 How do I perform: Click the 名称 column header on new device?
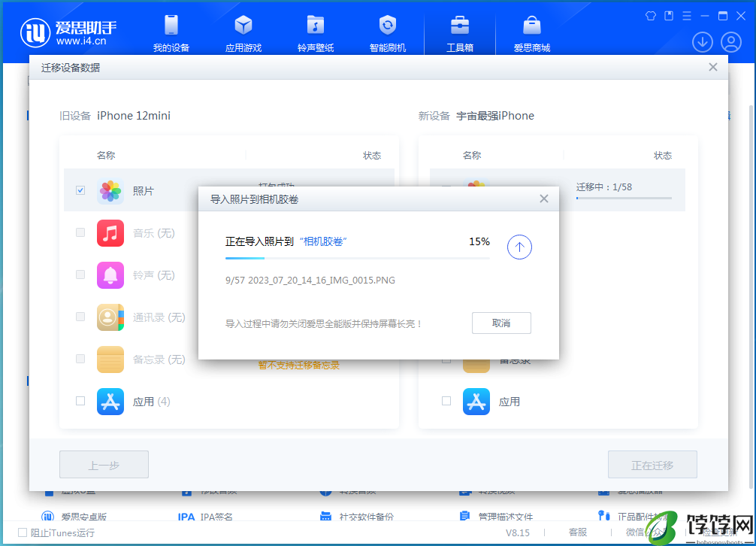click(471, 156)
